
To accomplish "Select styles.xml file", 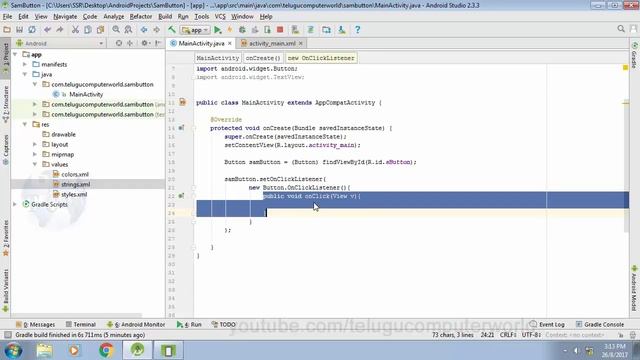I will click(74, 194).
